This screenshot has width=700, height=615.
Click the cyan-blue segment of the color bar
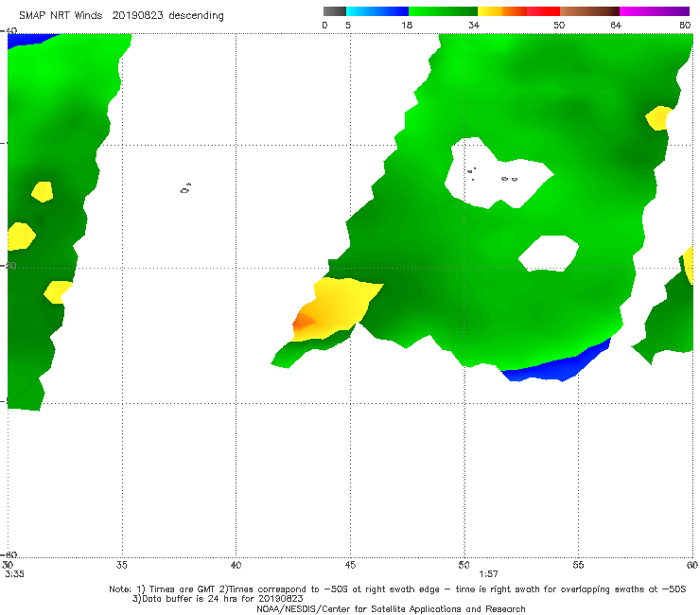click(x=377, y=11)
